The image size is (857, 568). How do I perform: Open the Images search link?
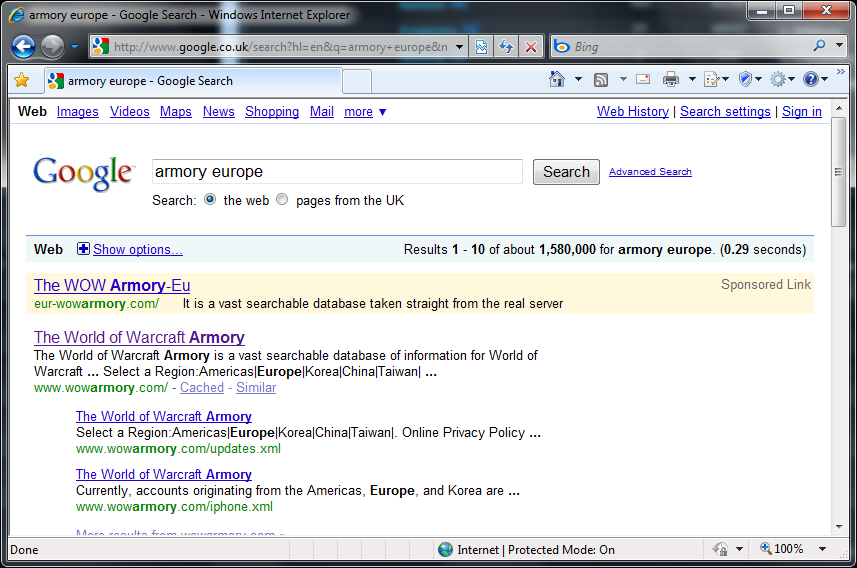78,112
